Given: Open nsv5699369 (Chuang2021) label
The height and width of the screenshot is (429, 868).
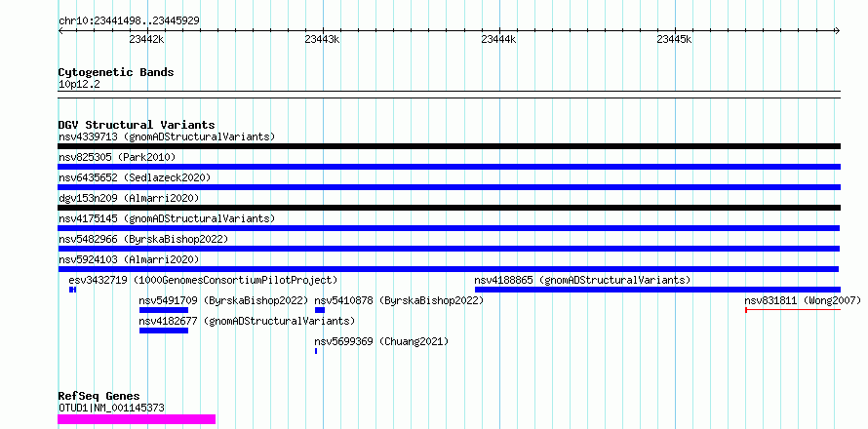Looking at the screenshot, I should pyautogui.click(x=381, y=341).
